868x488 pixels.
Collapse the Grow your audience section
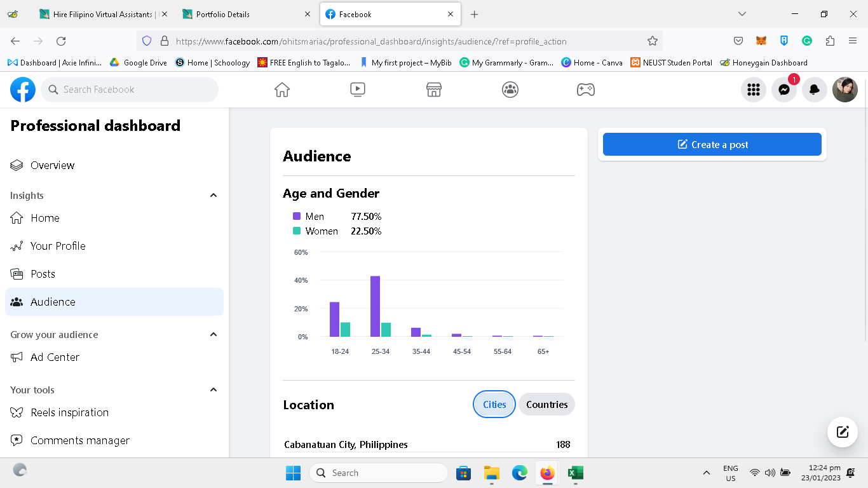[x=214, y=335]
